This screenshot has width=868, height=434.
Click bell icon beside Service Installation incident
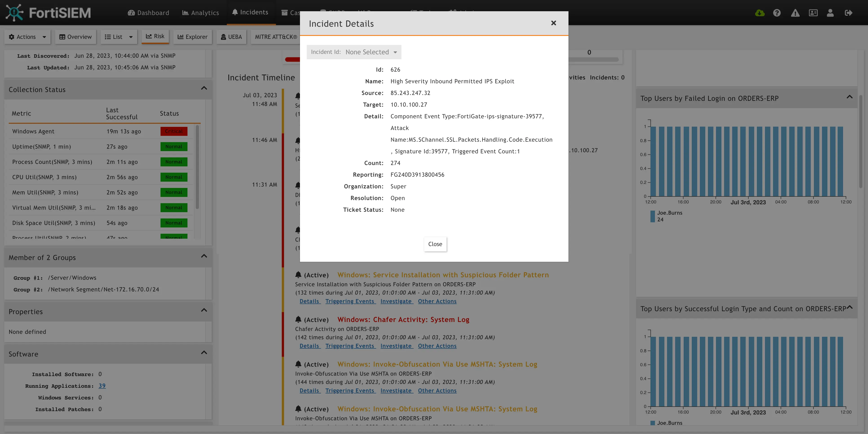click(298, 275)
